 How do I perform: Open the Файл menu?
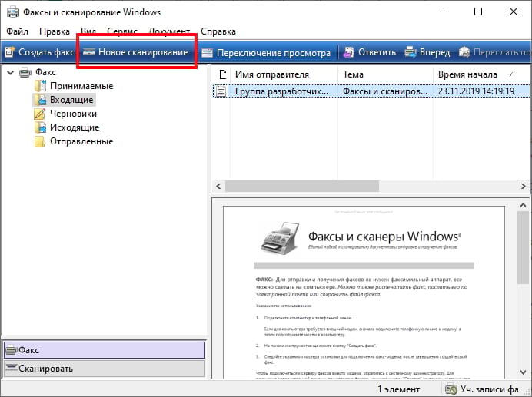point(17,31)
